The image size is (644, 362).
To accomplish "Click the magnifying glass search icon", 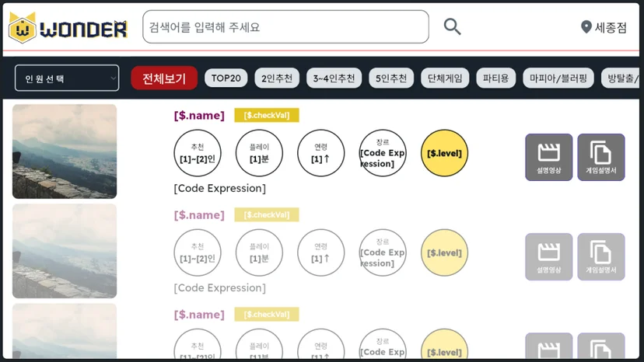I will pos(452,26).
